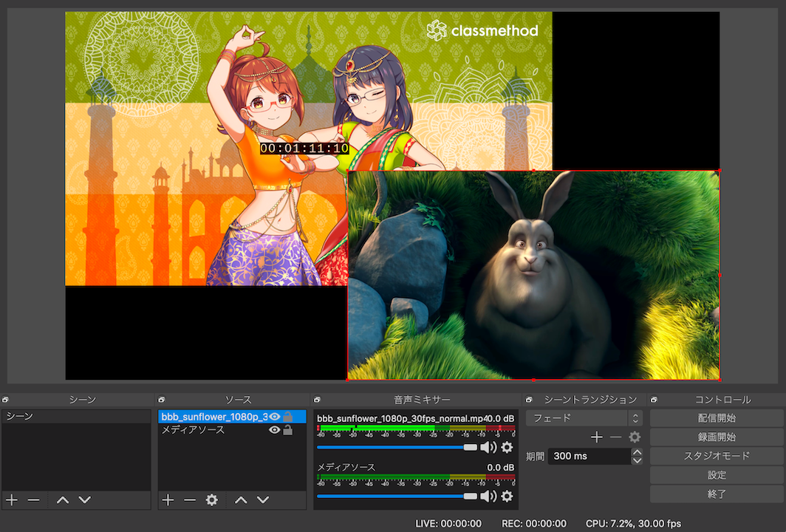Screen dimensions: 786x532
Task: Open transition properties gear in シーントランジション
Action: pos(635,437)
